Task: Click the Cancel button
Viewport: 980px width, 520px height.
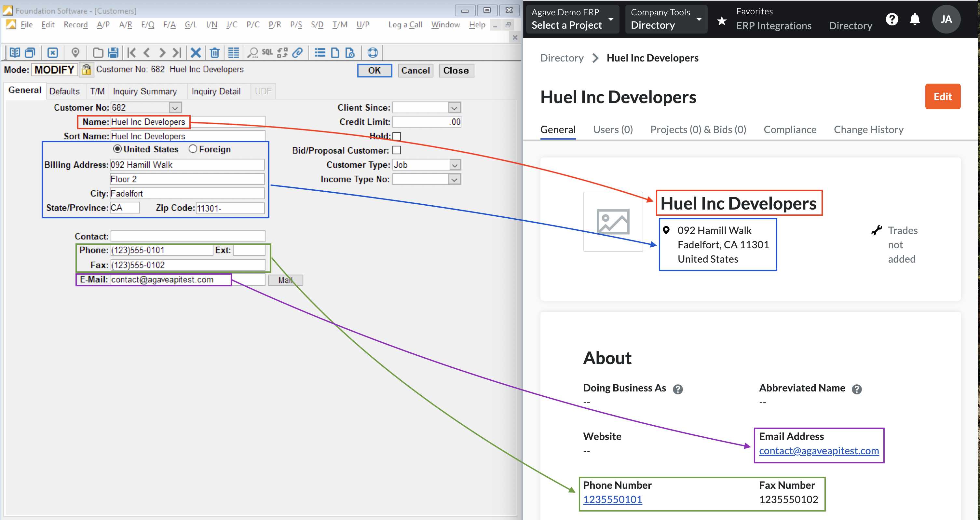Action: click(x=415, y=70)
